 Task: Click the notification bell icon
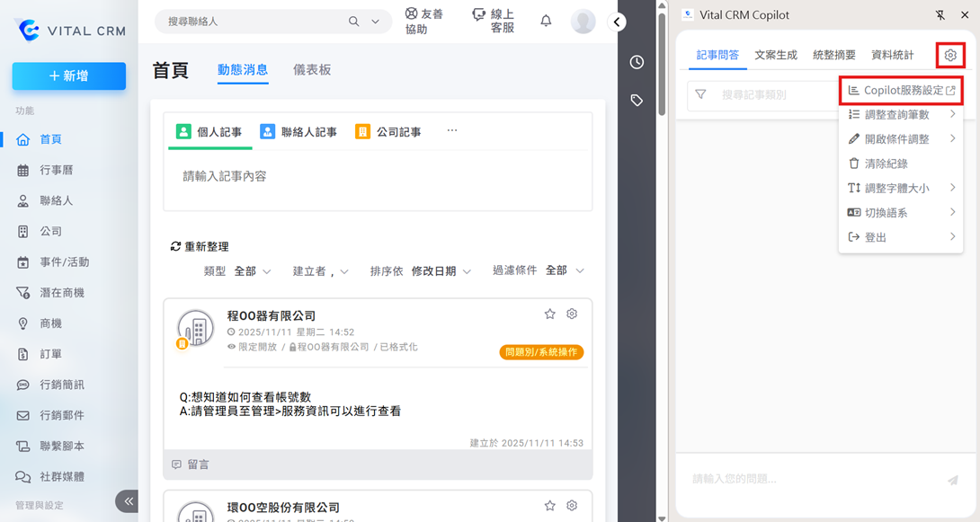point(546,21)
